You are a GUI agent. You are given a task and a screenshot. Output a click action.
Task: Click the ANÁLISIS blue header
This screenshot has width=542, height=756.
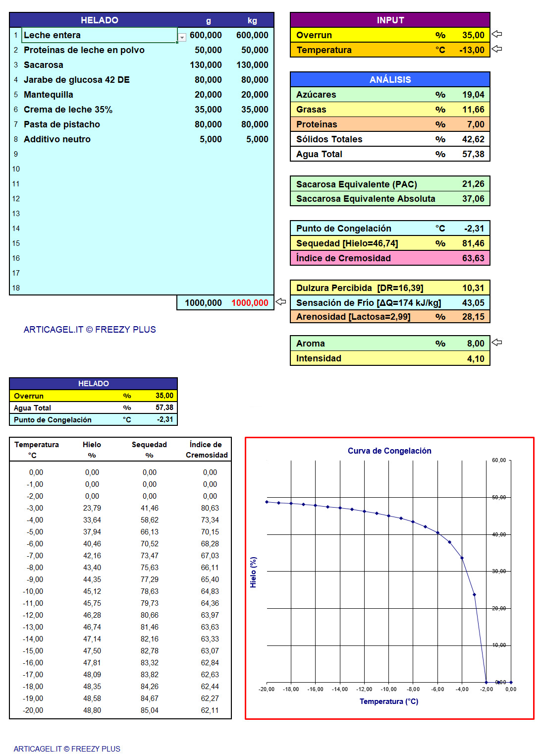pos(390,79)
